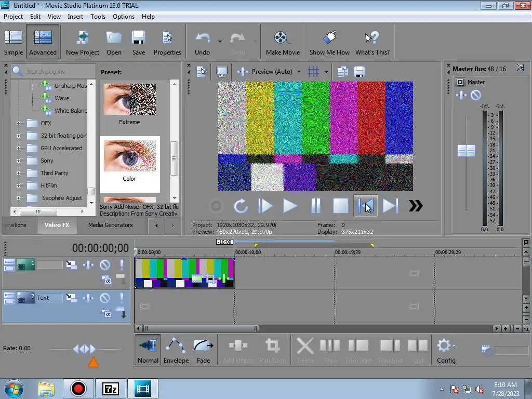Click the Open folder icon

tap(114, 43)
